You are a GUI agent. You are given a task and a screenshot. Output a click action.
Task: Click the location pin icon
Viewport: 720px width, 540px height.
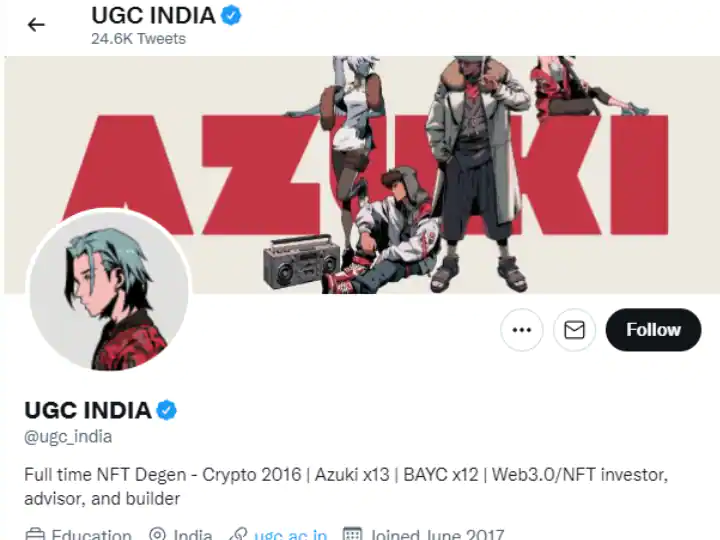pos(158,534)
